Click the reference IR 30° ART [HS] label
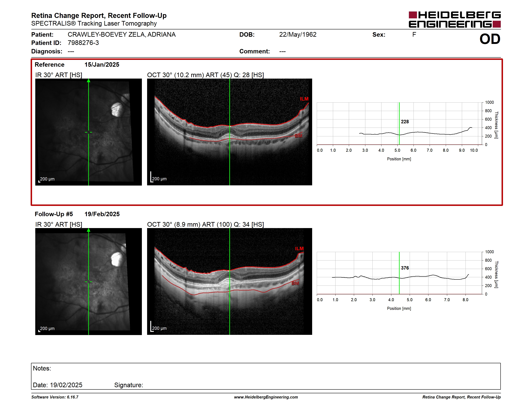 [x=59, y=75]
